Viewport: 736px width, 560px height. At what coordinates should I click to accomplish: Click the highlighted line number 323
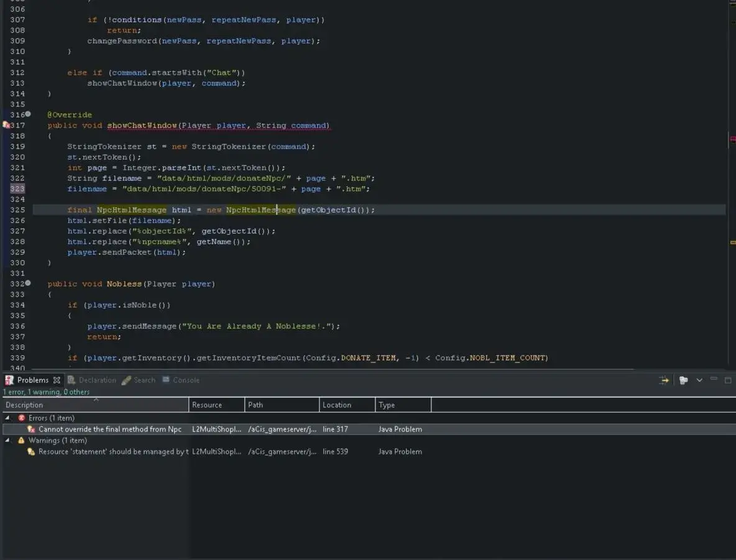coord(17,189)
